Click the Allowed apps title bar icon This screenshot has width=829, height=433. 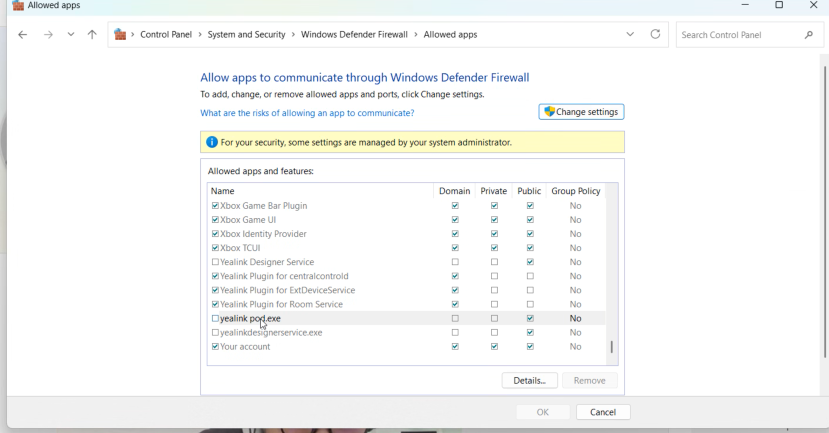coord(18,5)
